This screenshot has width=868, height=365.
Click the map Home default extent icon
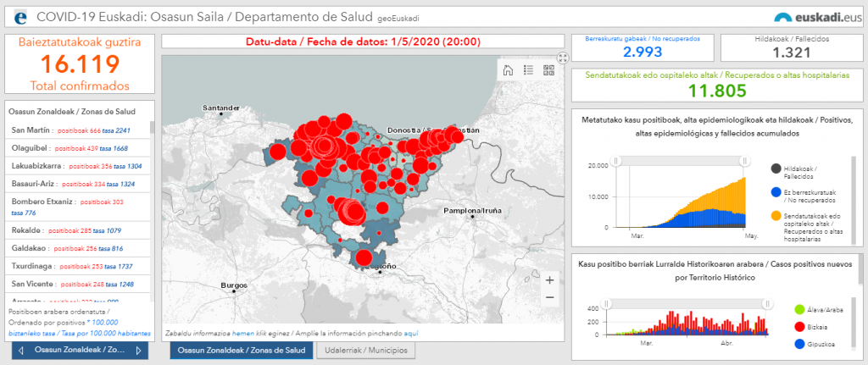508,70
